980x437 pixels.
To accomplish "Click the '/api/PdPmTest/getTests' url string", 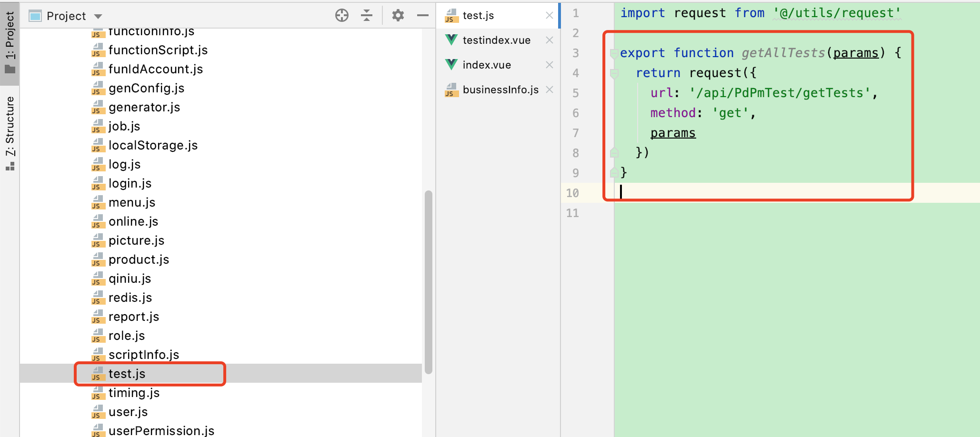I will (780, 93).
